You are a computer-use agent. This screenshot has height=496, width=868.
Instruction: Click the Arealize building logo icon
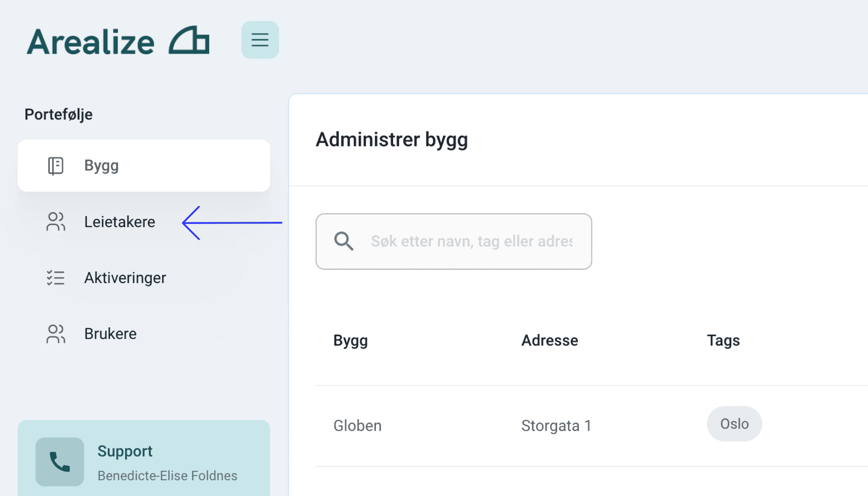pos(189,41)
